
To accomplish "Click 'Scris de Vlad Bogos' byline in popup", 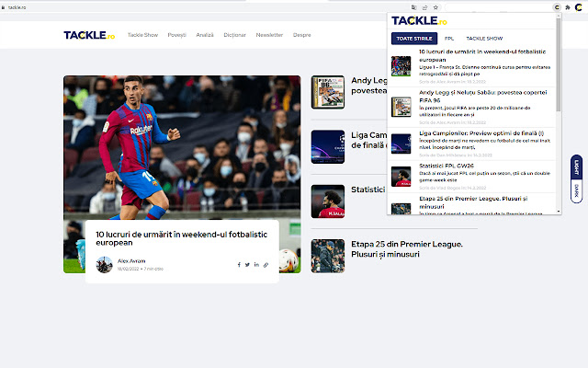I will coord(452,188).
